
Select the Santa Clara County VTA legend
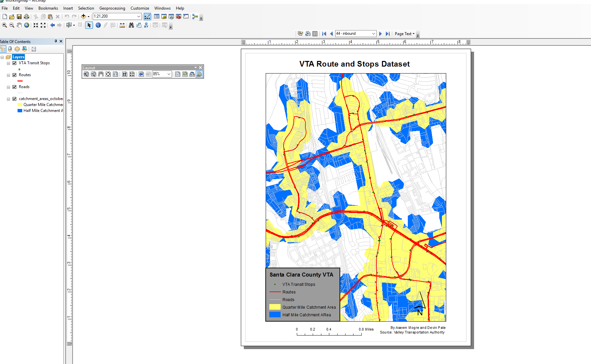click(303, 294)
